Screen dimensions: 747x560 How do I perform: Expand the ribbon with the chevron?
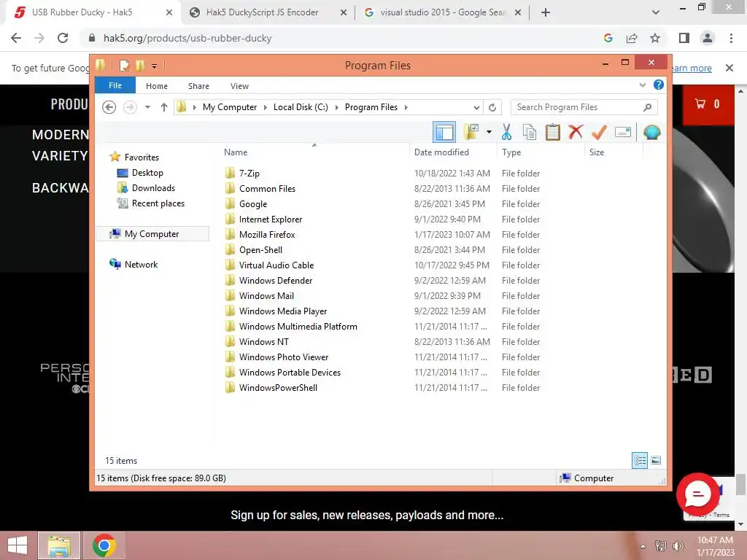(x=642, y=85)
